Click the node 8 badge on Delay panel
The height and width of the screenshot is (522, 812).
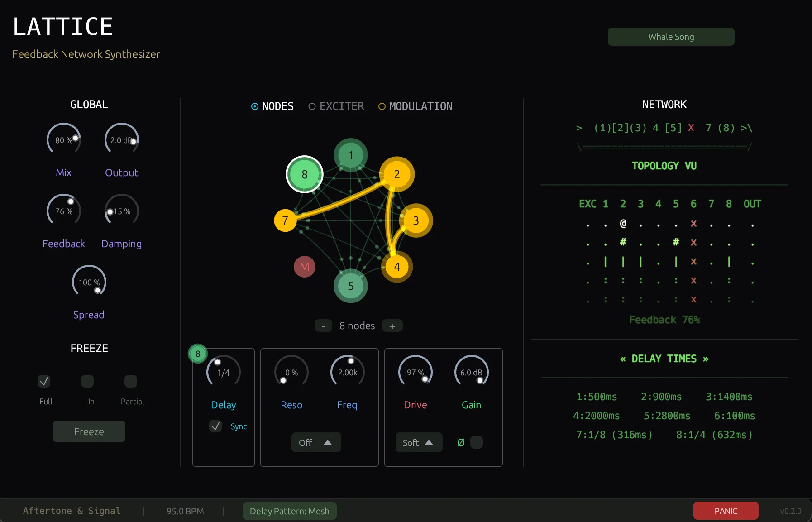click(x=198, y=354)
